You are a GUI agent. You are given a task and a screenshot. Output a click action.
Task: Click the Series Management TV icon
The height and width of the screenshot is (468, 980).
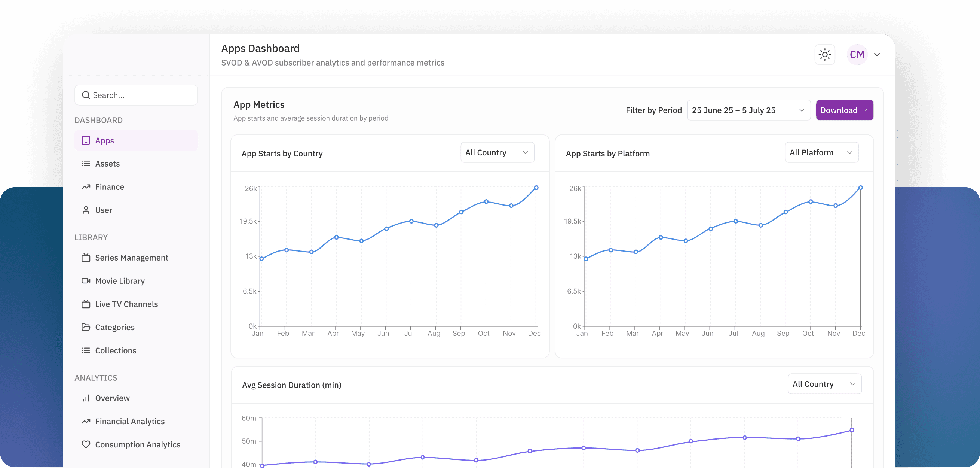point(86,258)
